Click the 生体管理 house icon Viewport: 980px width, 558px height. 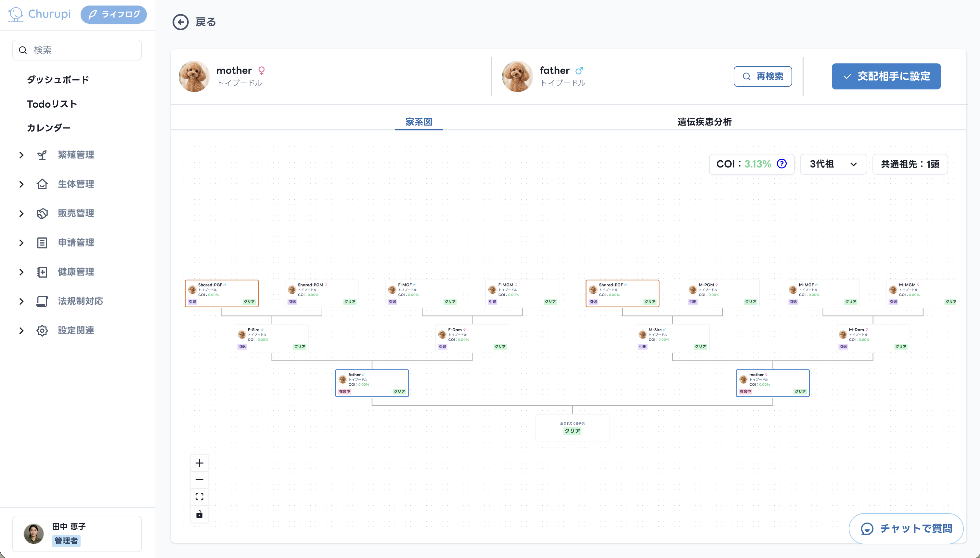coord(42,184)
